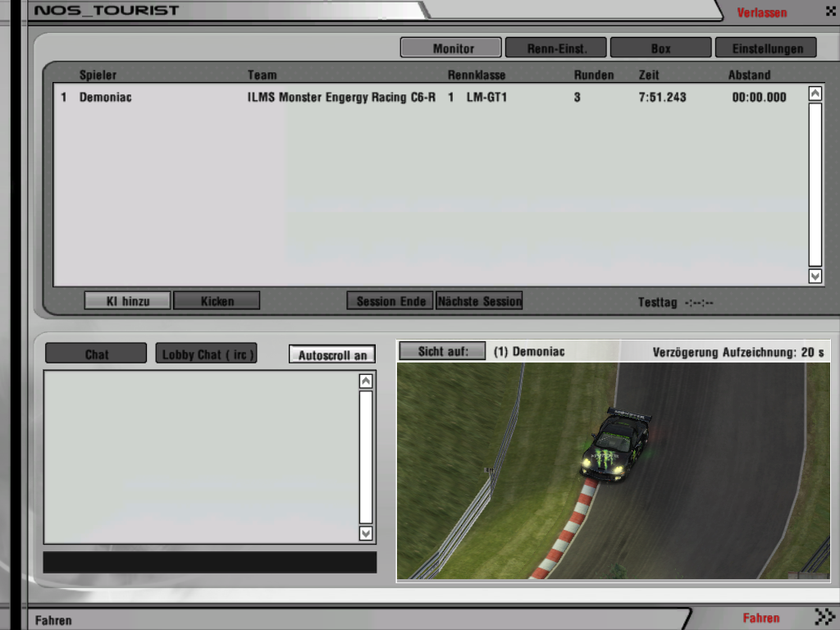840x630 pixels.
Task: Toggle the Autoscroll an button
Action: coord(332,354)
